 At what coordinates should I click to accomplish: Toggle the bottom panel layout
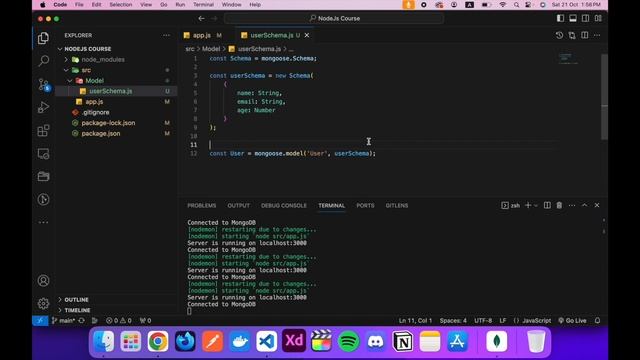pos(573,18)
